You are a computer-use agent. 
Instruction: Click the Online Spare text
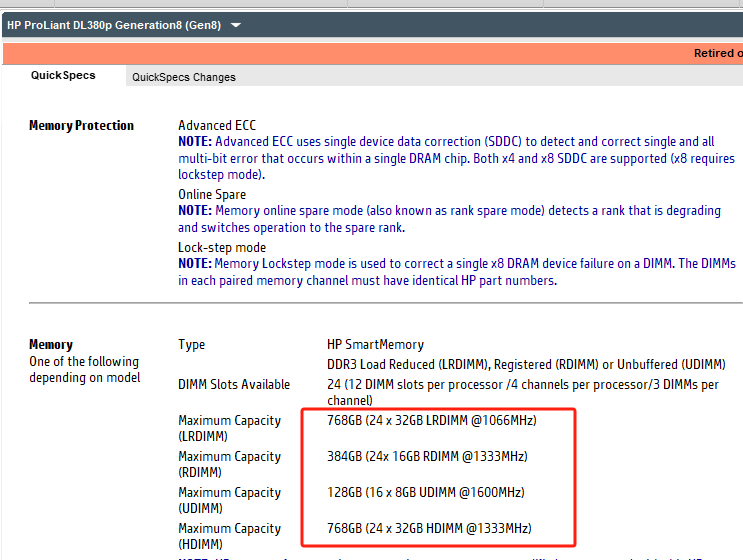click(212, 195)
